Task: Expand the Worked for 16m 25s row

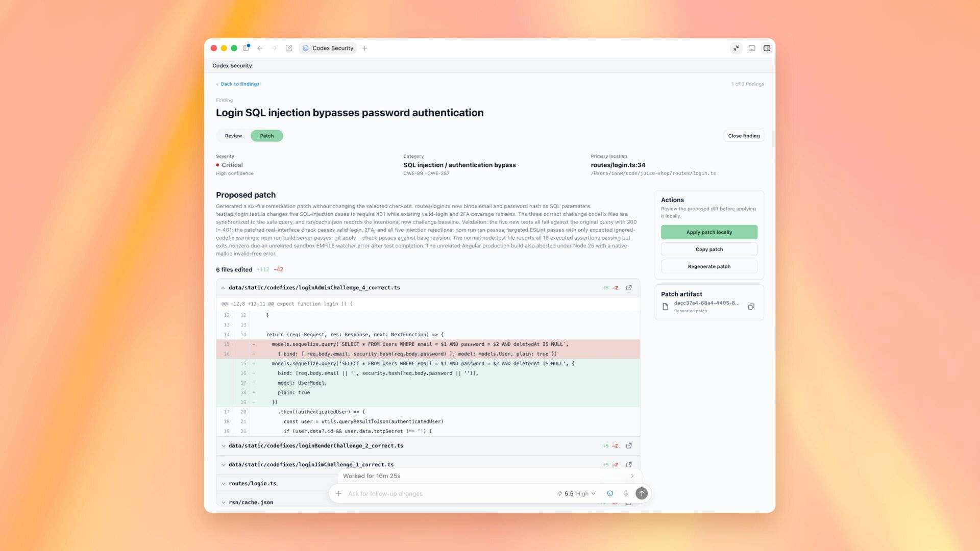Action: (489, 476)
